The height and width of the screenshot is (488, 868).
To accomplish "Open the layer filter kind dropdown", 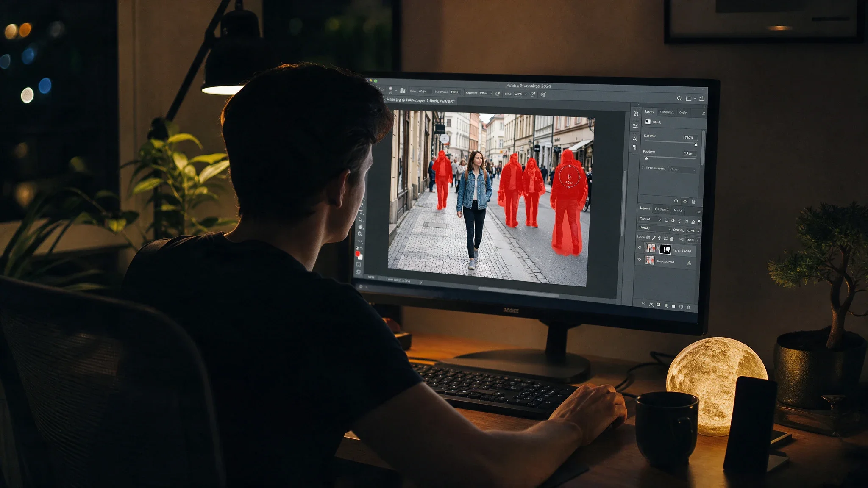I will 650,219.
